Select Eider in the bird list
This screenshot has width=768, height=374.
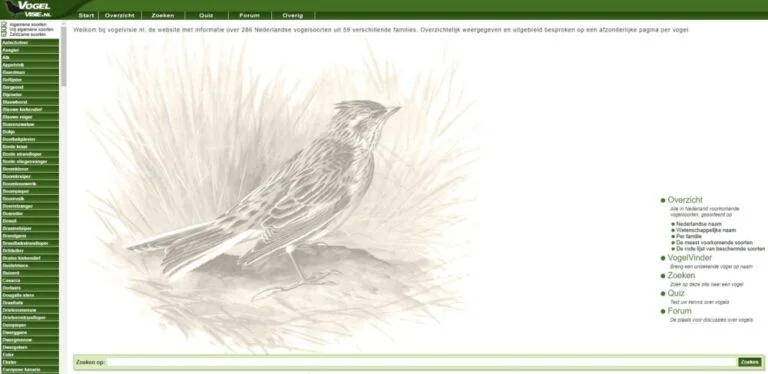tap(29, 354)
